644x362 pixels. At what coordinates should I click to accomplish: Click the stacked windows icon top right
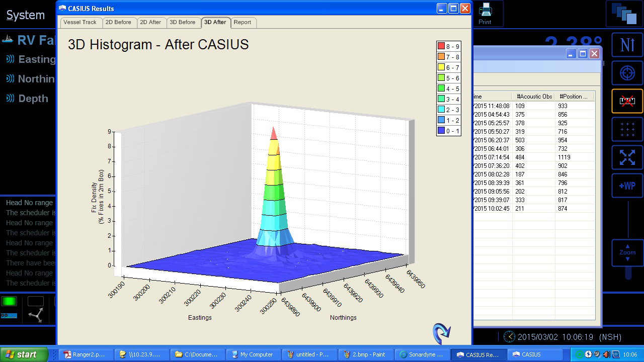click(x=624, y=14)
